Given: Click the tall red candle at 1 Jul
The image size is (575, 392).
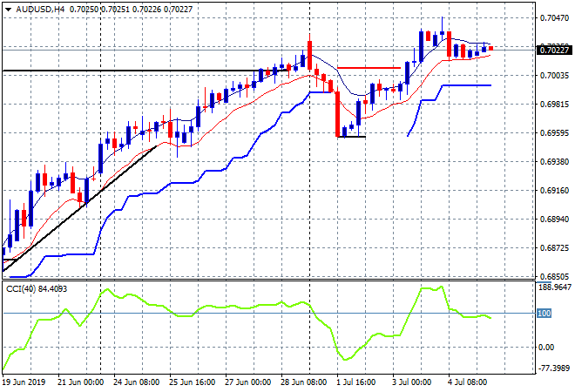Looking at the screenshot, I should 338,114.
